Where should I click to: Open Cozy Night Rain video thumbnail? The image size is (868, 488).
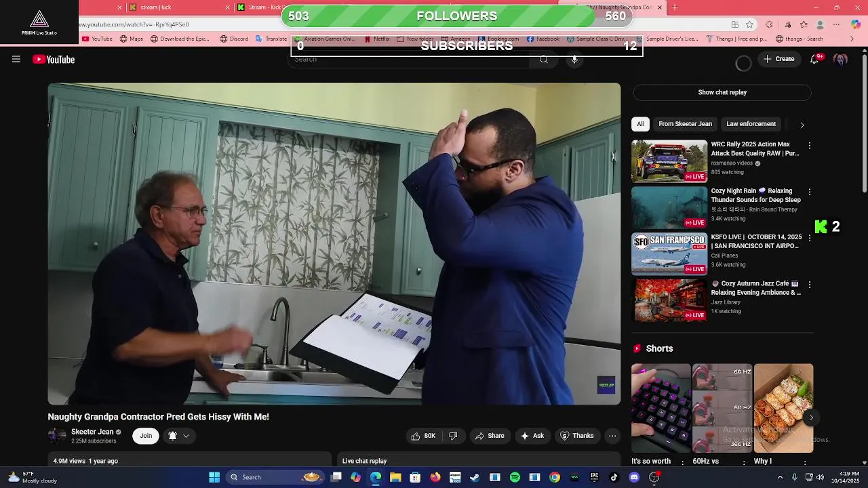[669, 207]
